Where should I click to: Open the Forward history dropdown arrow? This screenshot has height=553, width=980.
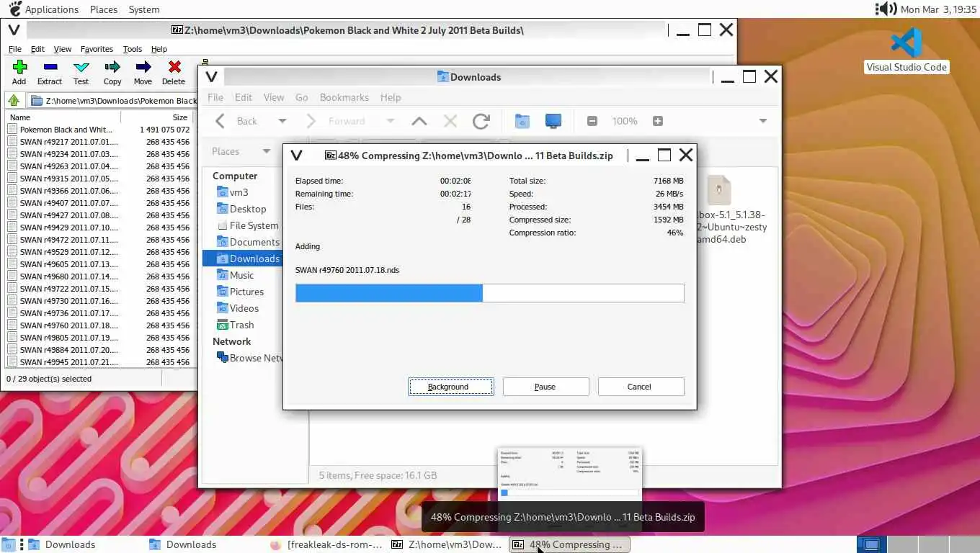click(x=390, y=121)
